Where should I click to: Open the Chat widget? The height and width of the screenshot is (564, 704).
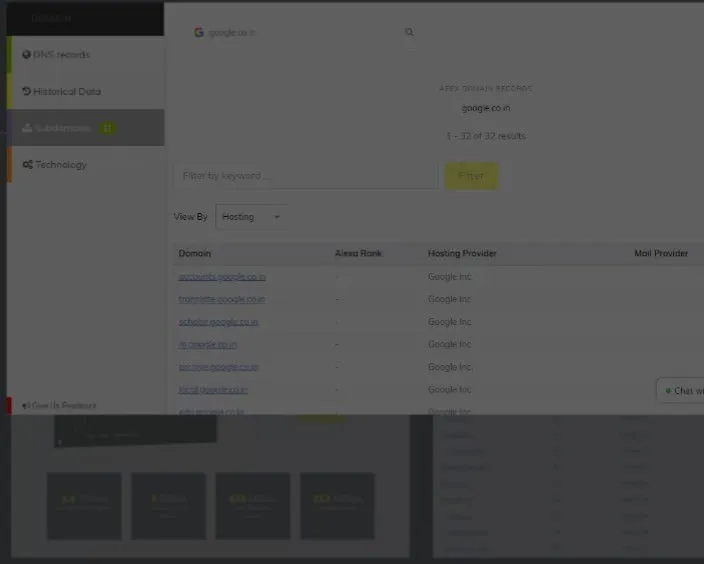[x=682, y=391]
